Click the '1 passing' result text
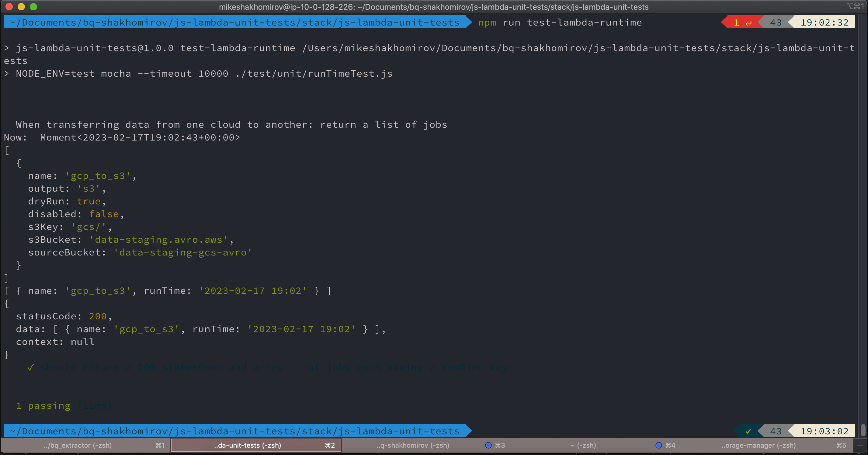Viewport: 868px width, 455px height. click(43, 406)
